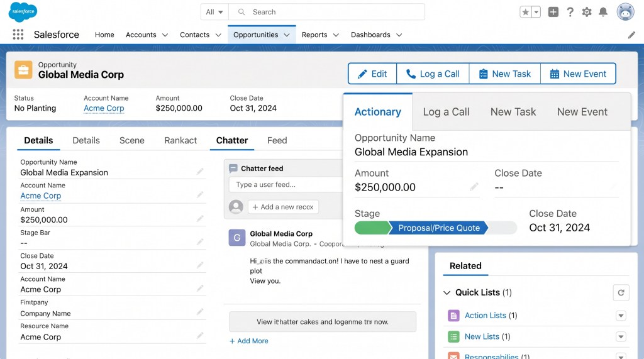Click the global Search field
The height and width of the screenshot is (359, 644).
coord(326,12)
